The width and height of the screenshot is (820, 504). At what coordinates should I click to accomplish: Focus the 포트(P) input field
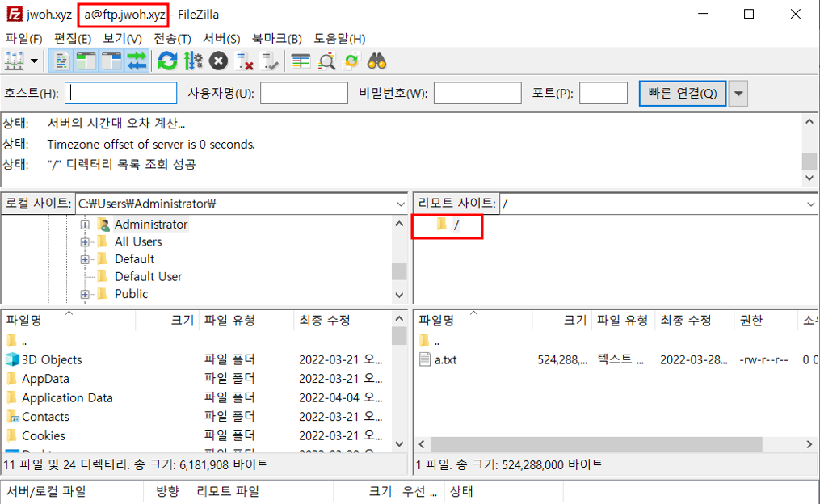coord(603,93)
